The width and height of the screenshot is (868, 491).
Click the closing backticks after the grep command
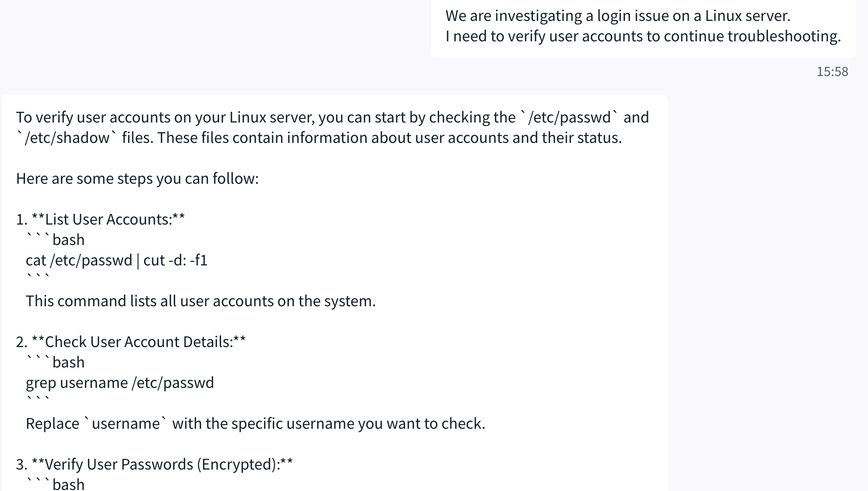click(x=38, y=400)
